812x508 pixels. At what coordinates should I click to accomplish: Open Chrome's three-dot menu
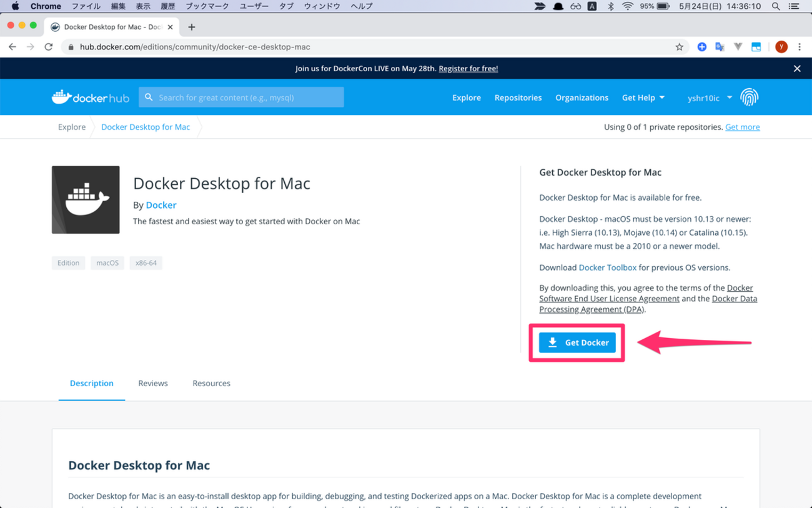pyautogui.click(x=800, y=47)
